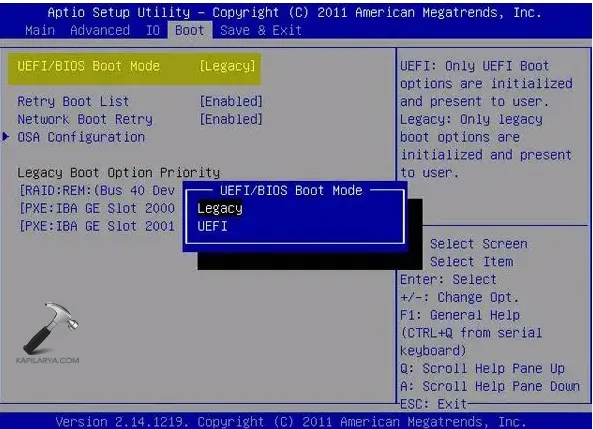
Task: Select UEFI in the boot mode popup
Action: 212,226
